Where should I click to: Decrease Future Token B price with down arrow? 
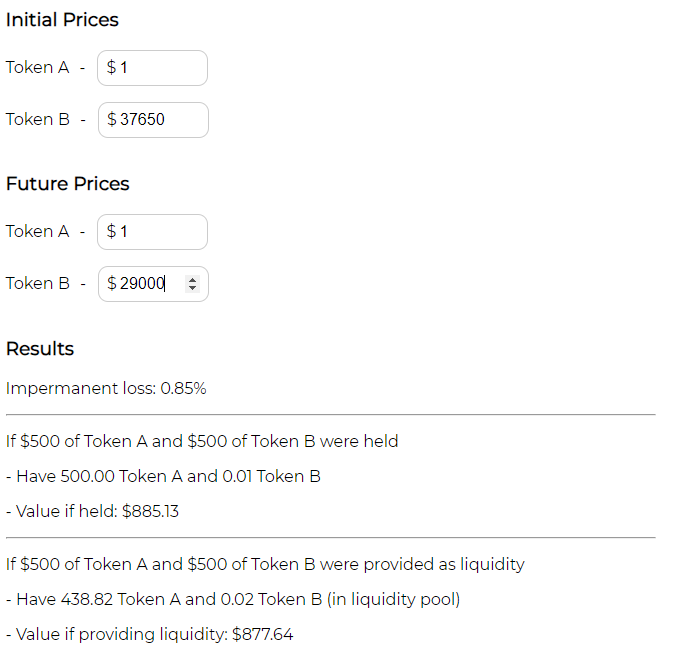[x=192, y=289]
